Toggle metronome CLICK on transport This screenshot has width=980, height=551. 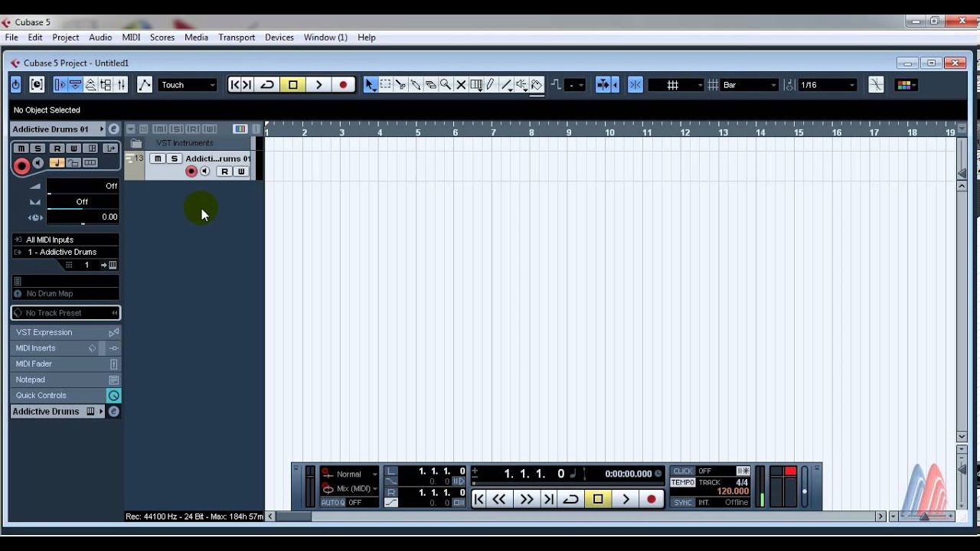pyautogui.click(x=683, y=471)
